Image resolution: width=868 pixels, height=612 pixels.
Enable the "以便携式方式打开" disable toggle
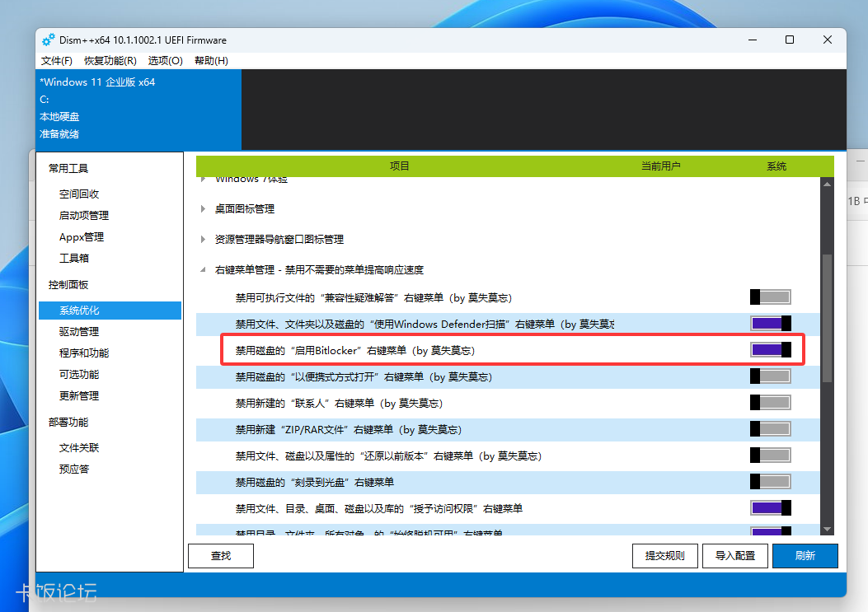tap(770, 376)
